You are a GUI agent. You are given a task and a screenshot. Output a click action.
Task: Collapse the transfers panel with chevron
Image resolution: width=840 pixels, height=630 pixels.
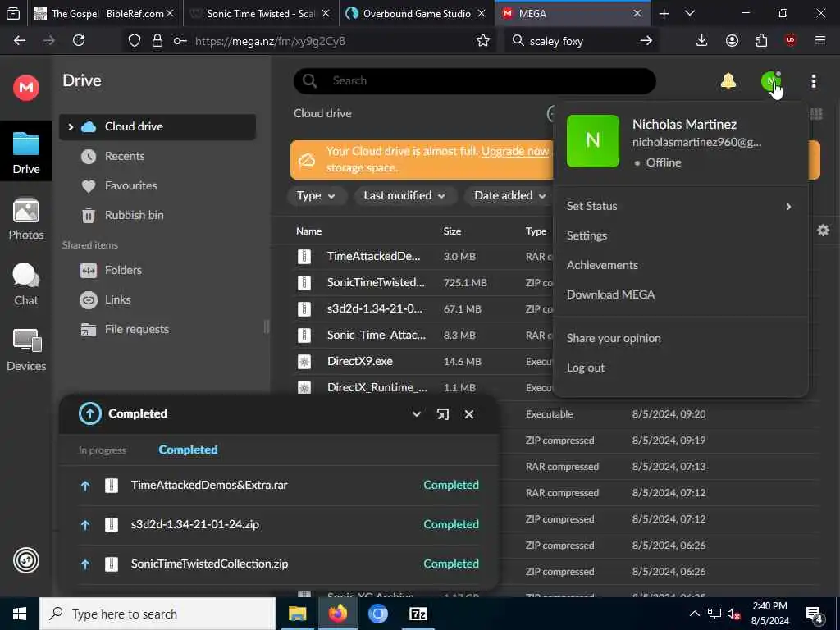tap(416, 414)
